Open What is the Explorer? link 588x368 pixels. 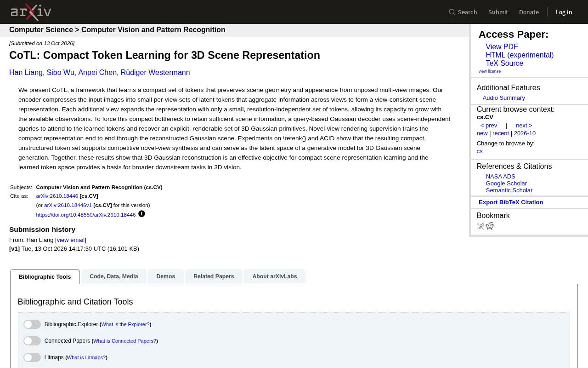[125, 324]
